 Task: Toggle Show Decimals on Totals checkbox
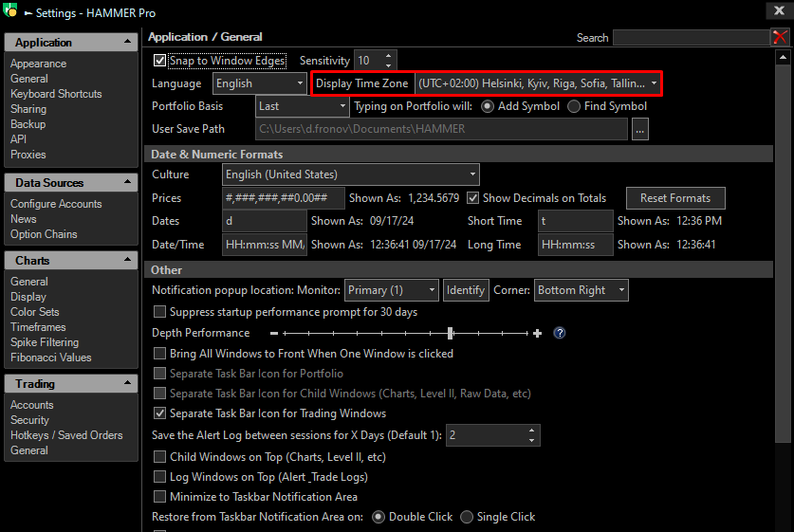click(472, 198)
